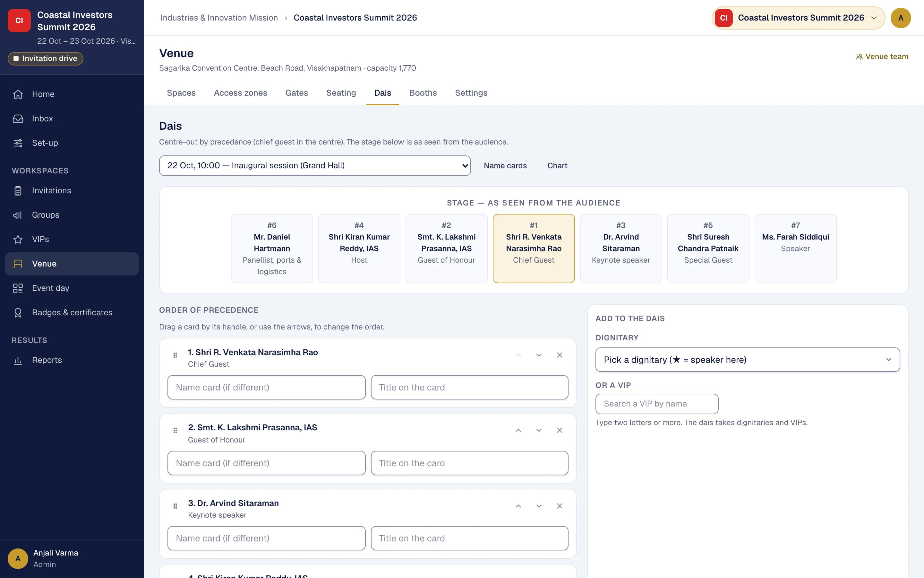Open the Pick a dignitary dropdown

[x=747, y=359]
